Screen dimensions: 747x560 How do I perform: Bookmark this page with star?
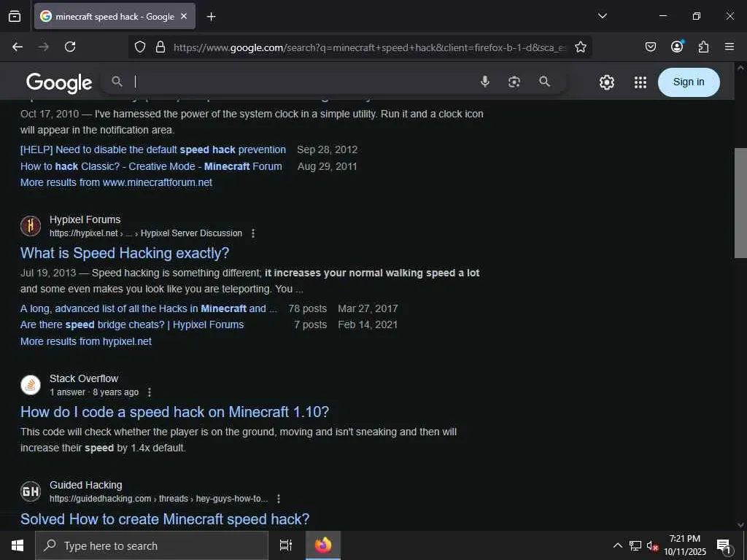(580, 47)
